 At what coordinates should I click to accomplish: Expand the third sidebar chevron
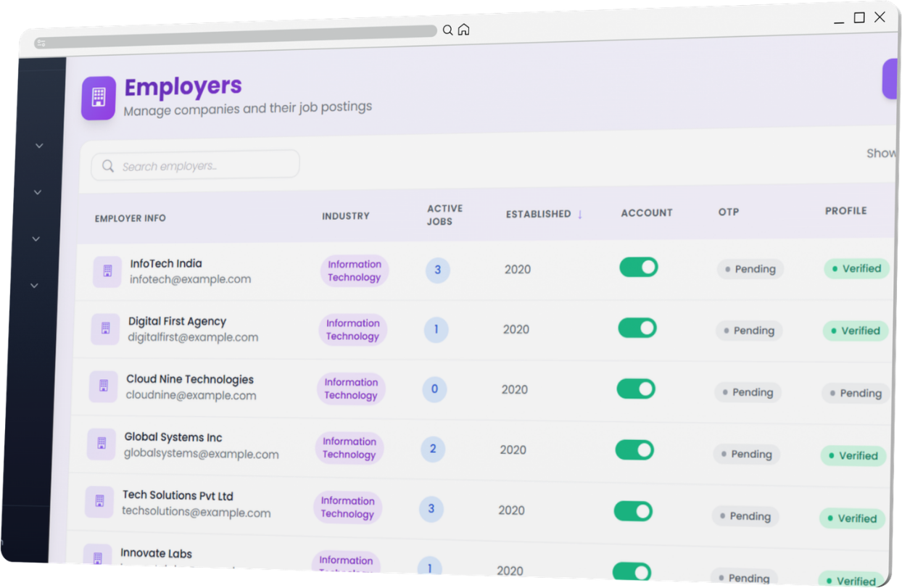(x=36, y=239)
